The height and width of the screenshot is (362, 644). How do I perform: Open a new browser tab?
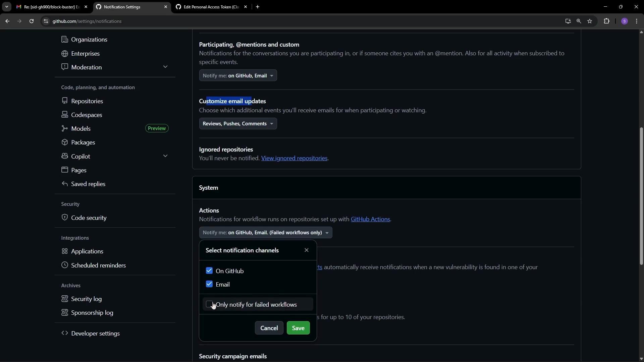pos(258,7)
